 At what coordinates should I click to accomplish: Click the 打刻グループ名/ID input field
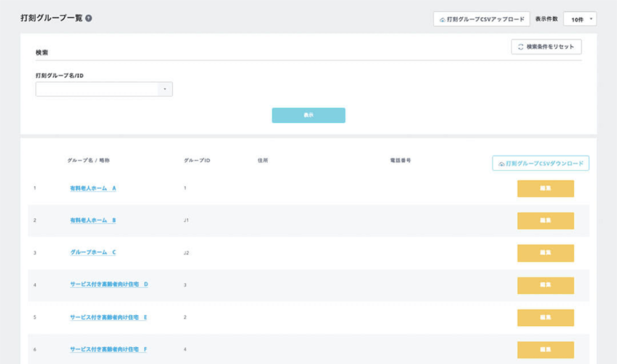[x=97, y=89]
